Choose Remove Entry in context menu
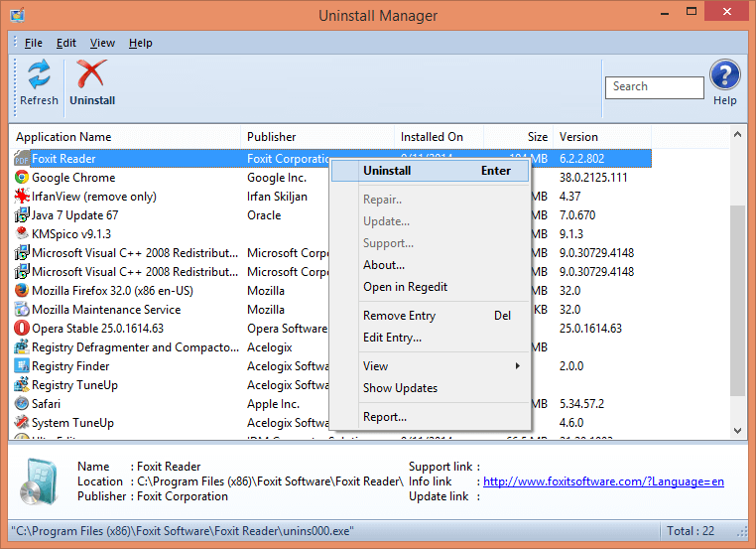 [x=430, y=316]
